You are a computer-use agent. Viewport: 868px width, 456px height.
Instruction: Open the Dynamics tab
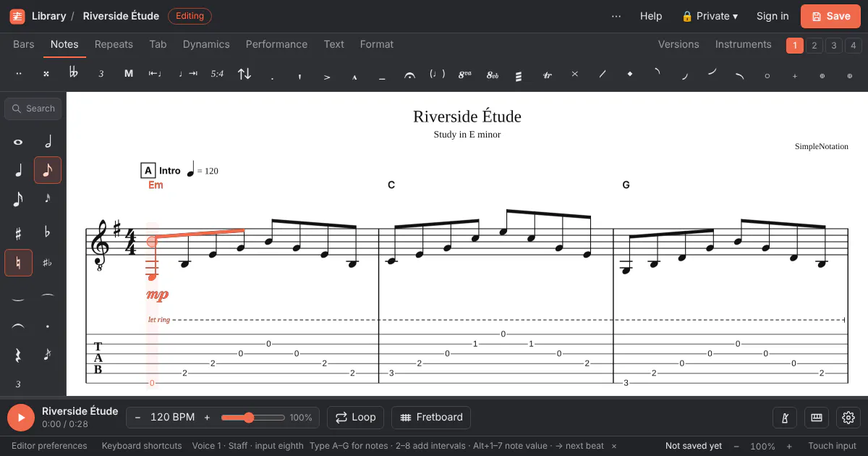point(206,44)
